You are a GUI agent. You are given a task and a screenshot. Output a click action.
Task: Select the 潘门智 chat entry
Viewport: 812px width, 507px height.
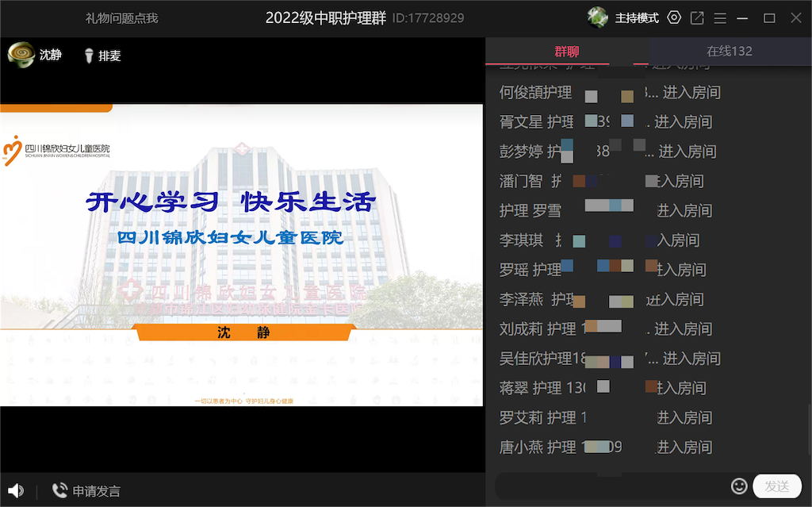click(x=602, y=182)
